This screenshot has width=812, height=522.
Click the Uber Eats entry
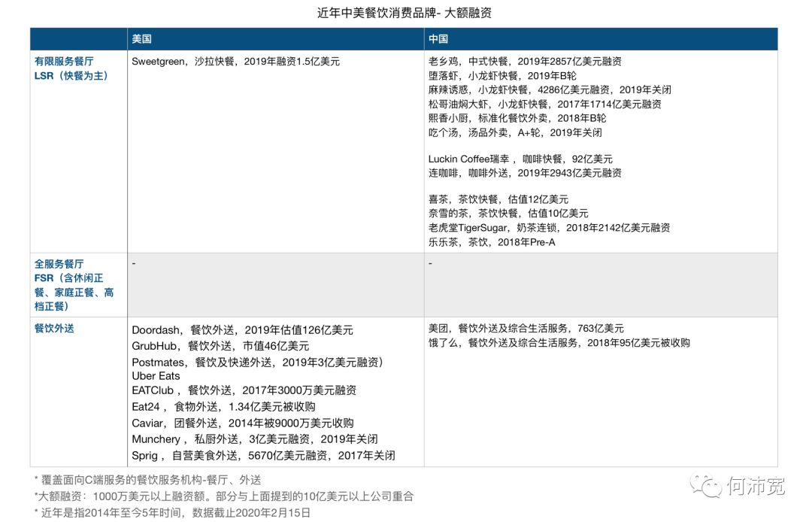coord(156,376)
